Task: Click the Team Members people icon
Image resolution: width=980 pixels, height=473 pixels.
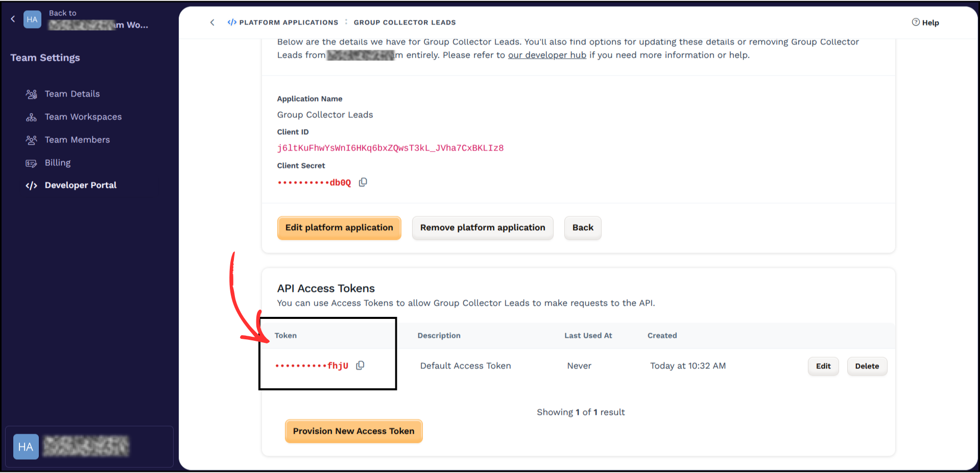Action: 31,140
